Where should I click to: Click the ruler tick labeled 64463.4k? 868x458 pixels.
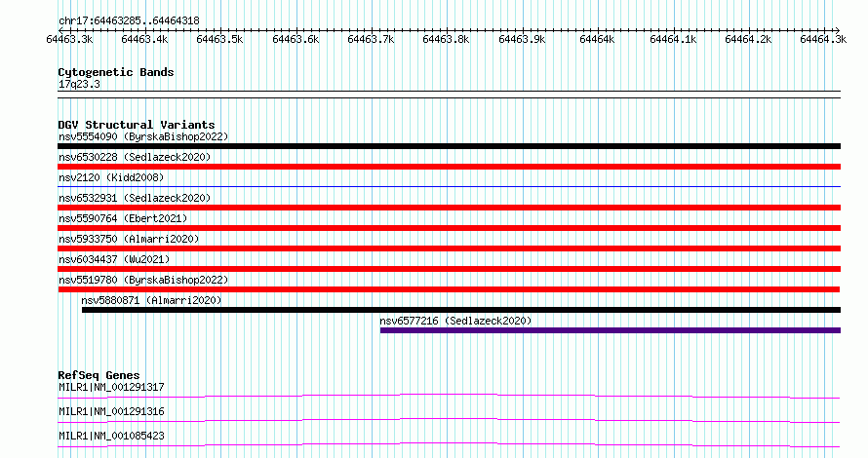[144, 40]
